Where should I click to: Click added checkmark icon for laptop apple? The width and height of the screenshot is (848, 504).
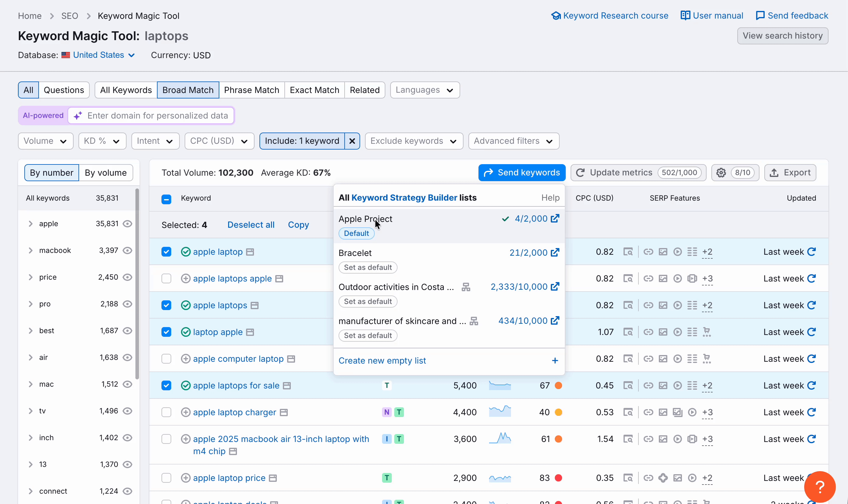(x=186, y=332)
